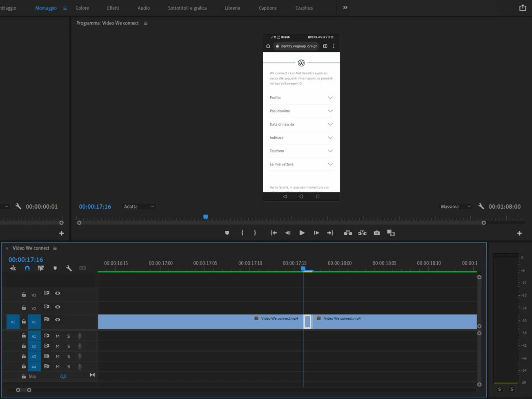Switch to the Colore workspace tab
Screen dimensions: 532x399
click(82, 8)
